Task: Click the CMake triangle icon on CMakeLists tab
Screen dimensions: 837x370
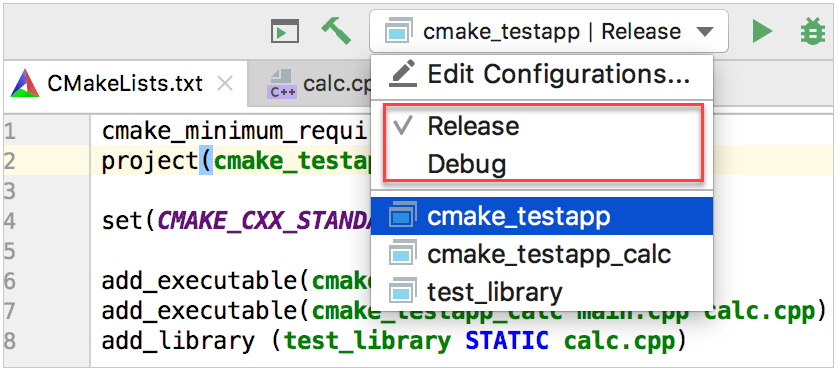Action: pyautogui.click(x=25, y=84)
